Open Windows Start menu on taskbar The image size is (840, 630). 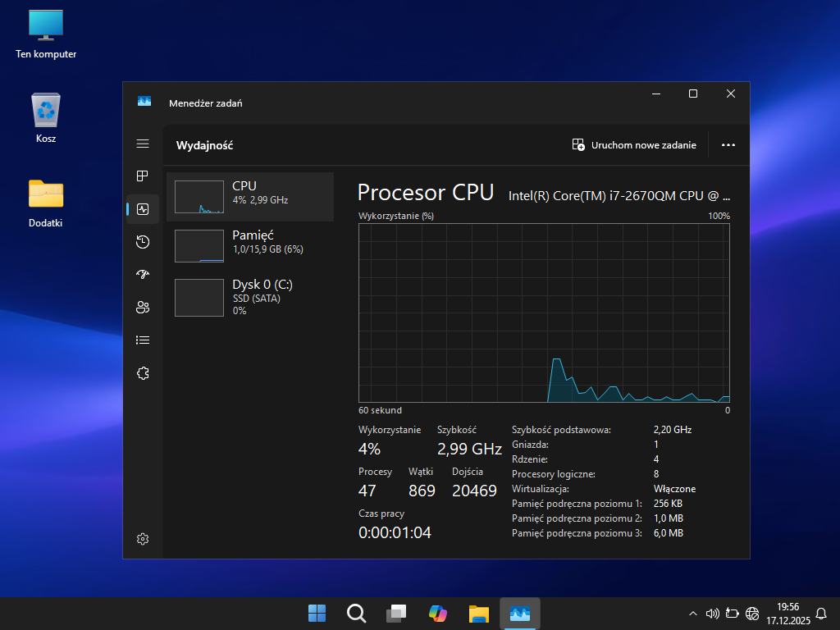(x=317, y=613)
